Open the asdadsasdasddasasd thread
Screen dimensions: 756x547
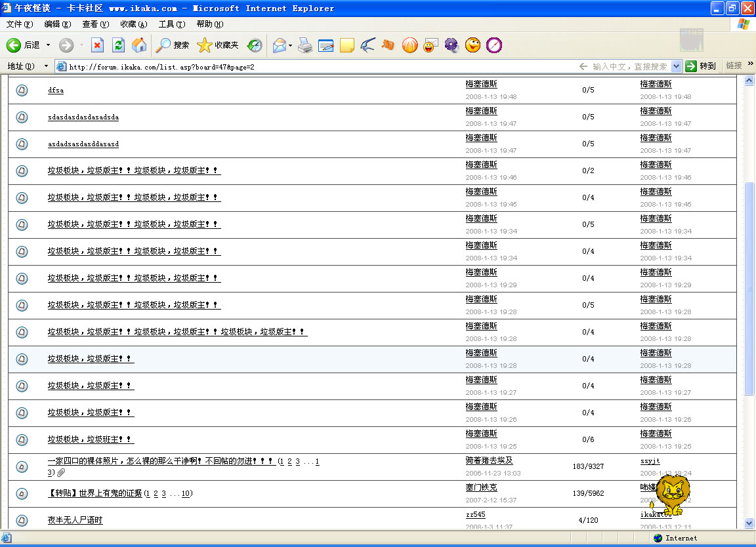83,144
